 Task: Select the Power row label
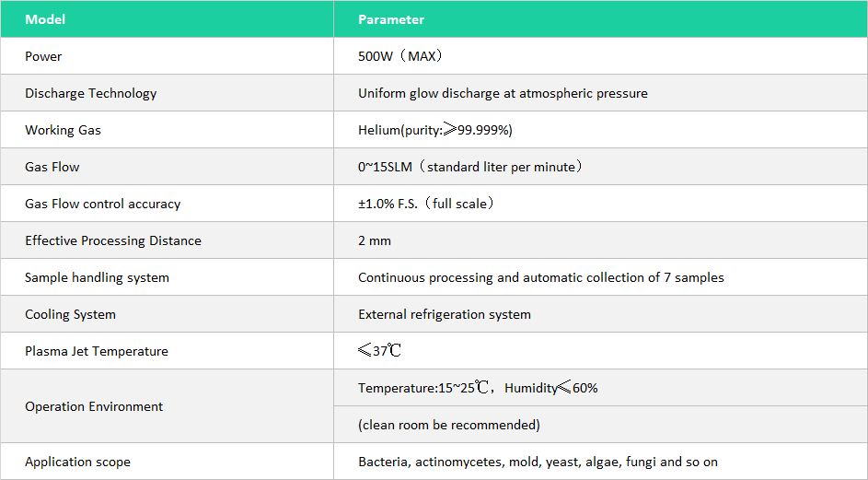[x=43, y=56]
